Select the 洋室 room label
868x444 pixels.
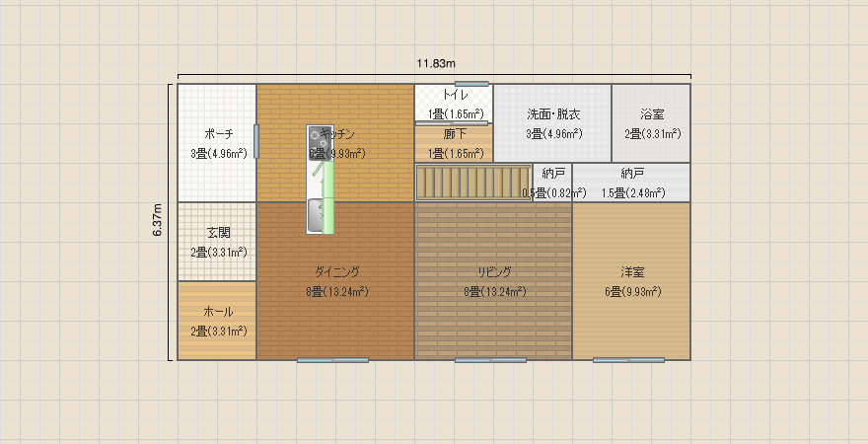tap(632, 272)
